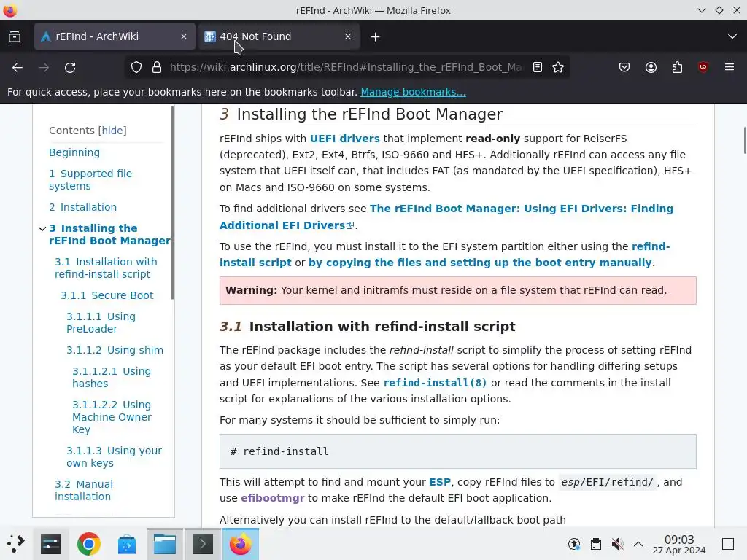
Task: Go to 3.1.1 Secure Boot
Action: pyautogui.click(x=107, y=295)
